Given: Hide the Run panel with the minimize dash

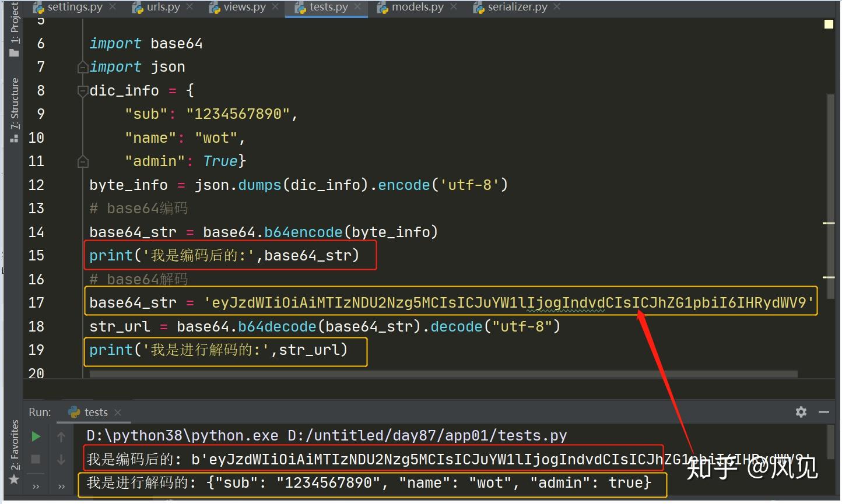Looking at the screenshot, I should [x=824, y=412].
